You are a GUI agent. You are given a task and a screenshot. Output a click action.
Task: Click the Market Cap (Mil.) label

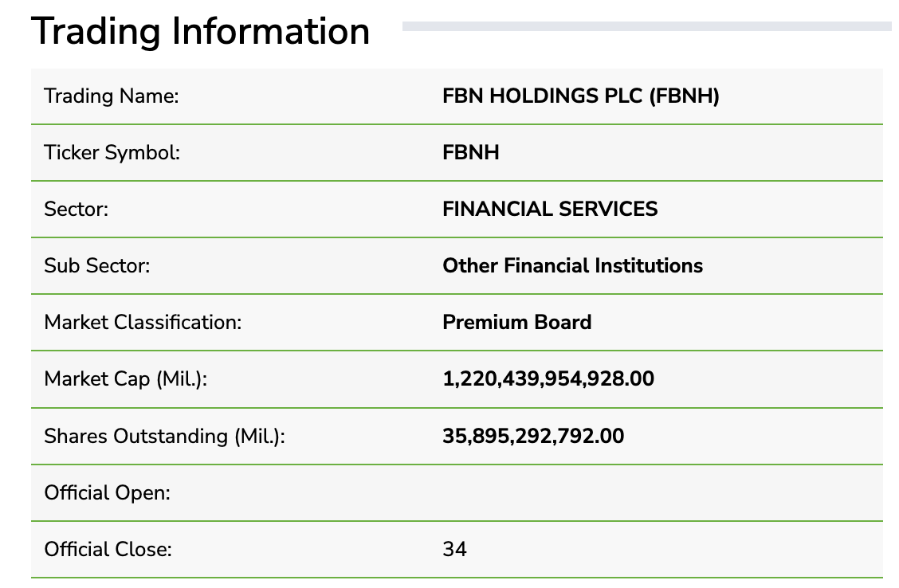pos(125,378)
